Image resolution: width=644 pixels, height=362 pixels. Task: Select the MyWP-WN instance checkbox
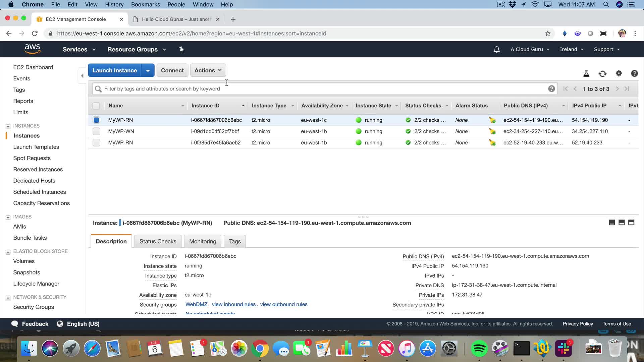[96, 131]
